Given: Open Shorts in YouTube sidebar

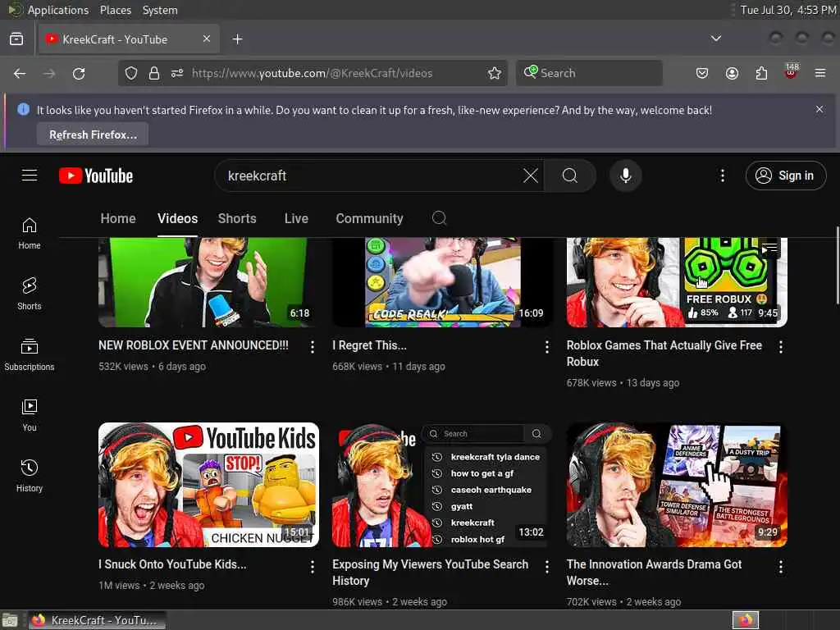Looking at the screenshot, I should coord(30,294).
